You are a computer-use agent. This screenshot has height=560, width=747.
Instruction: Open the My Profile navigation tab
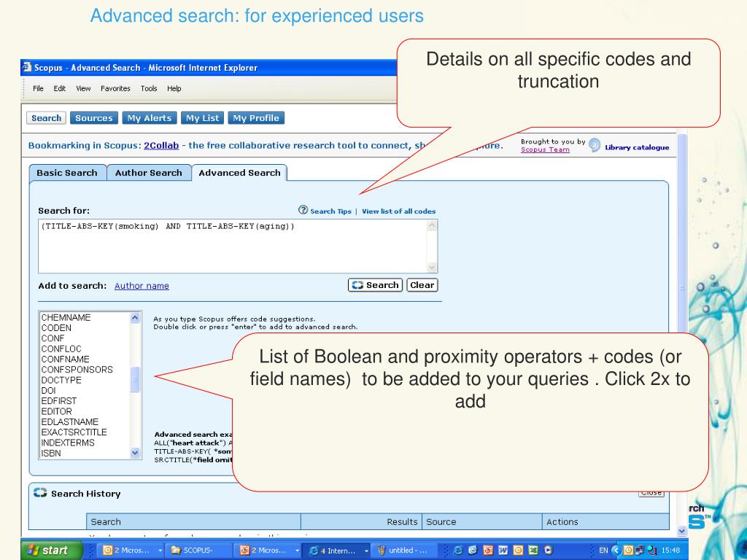pos(256,118)
